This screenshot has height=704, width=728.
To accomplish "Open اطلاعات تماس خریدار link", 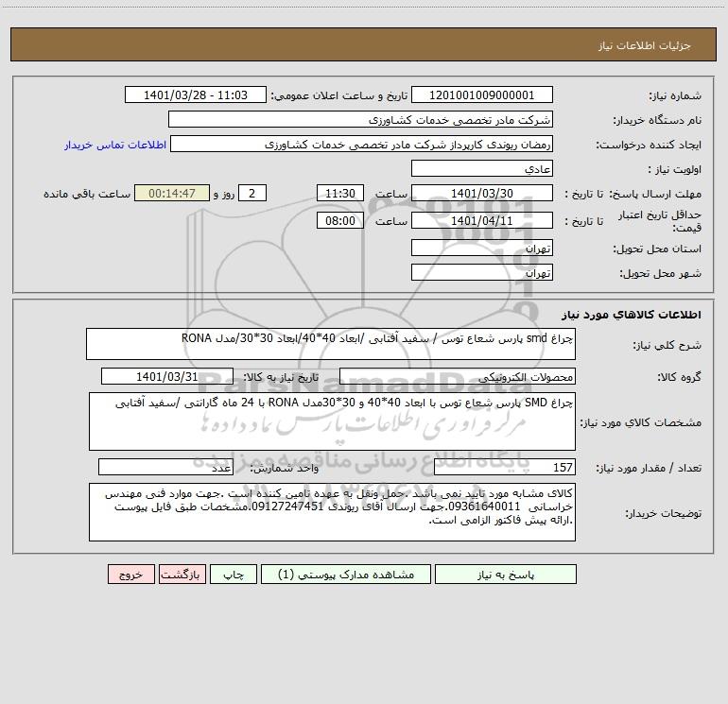I will pos(115,145).
